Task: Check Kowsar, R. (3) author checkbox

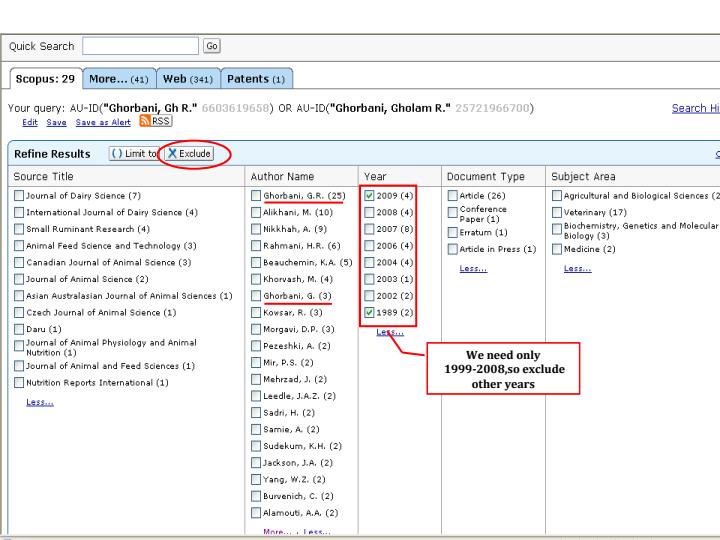Action: coord(256,312)
